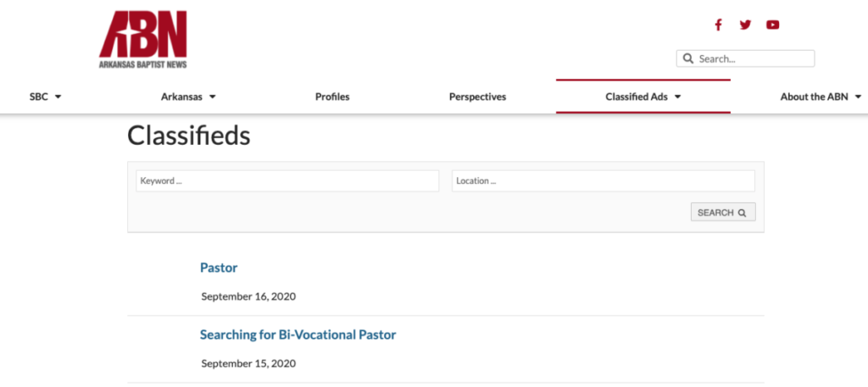Open the Pastor classified listing
The width and height of the screenshot is (868, 387).
(x=219, y=268)
